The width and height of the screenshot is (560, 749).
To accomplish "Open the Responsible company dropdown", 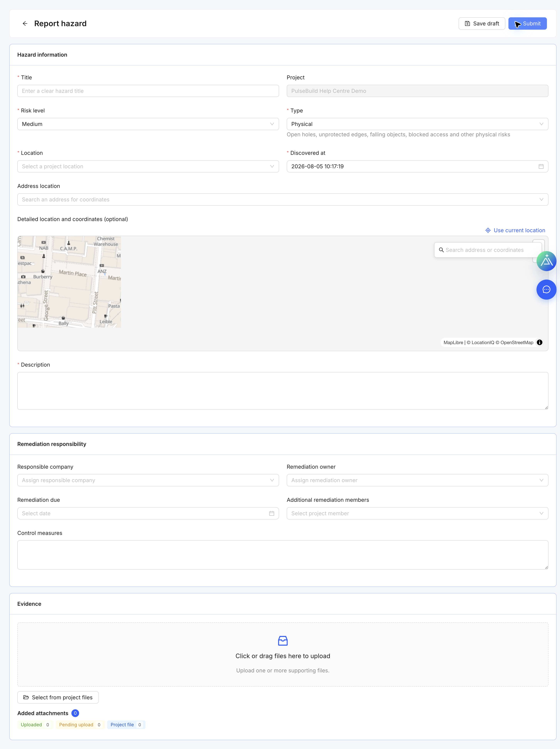I will (148, 480).
